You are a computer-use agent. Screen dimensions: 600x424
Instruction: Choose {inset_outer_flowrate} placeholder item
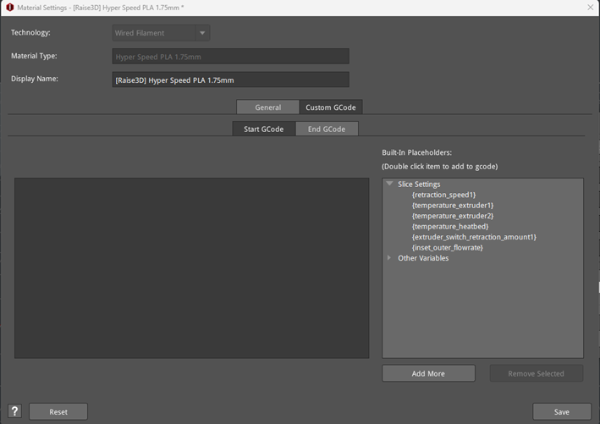(x=448, y=247)
